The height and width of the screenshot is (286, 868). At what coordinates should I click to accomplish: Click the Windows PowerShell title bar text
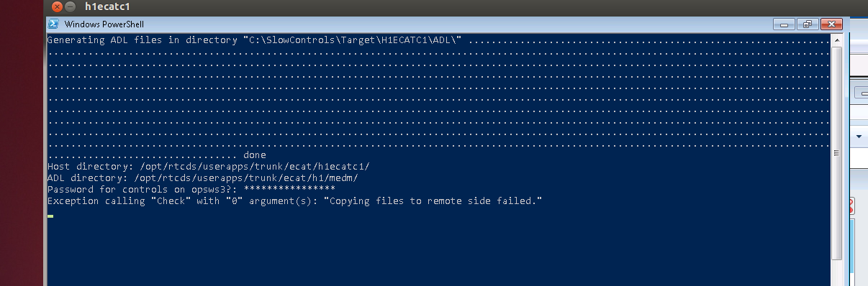pyautogui.click(x=104, y=24)
